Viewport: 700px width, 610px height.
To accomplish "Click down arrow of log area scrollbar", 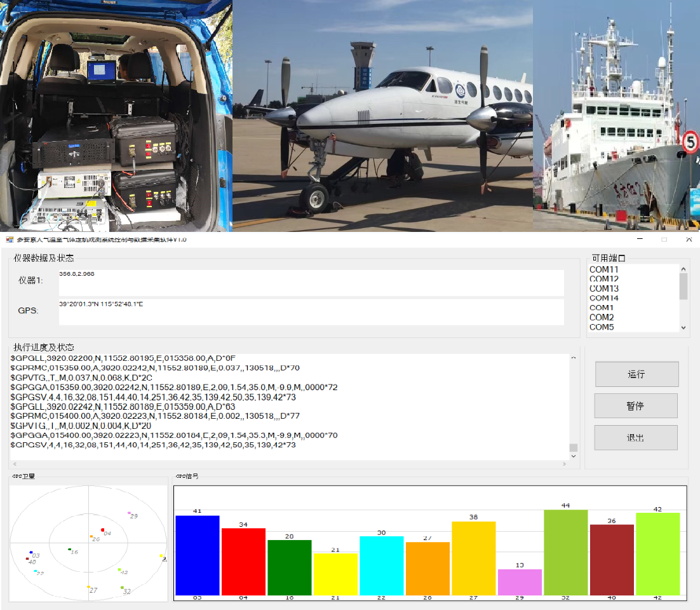I will [574, 456].
